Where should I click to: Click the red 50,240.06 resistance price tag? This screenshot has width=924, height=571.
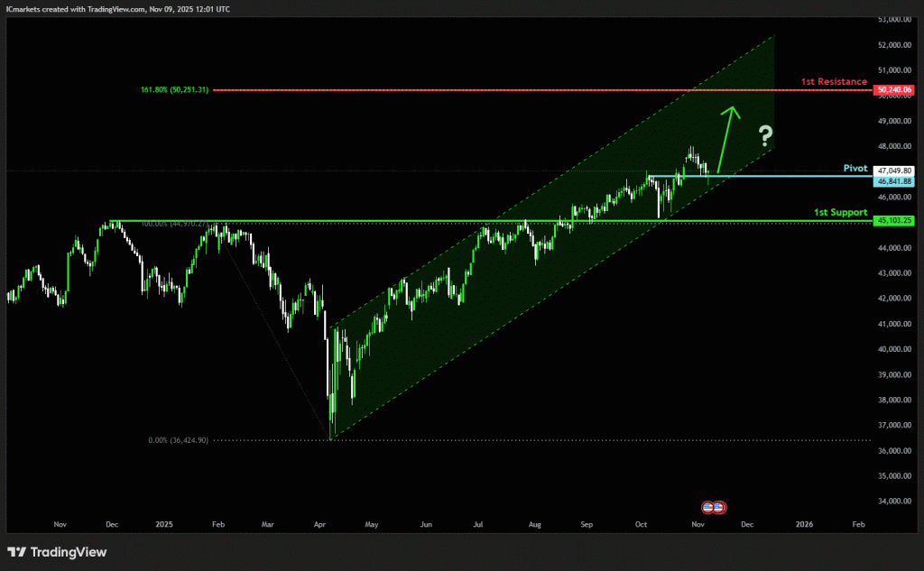point(894,90)
